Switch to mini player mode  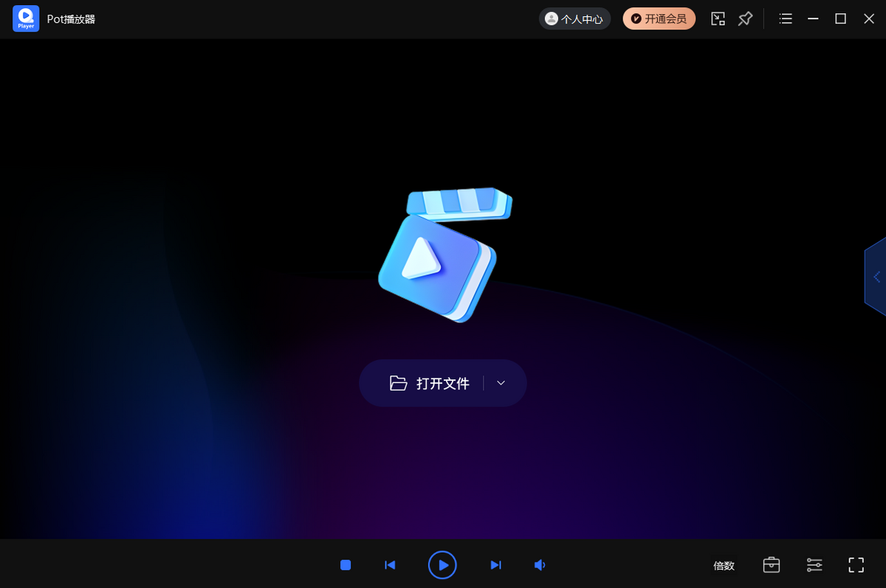point(718,19)
